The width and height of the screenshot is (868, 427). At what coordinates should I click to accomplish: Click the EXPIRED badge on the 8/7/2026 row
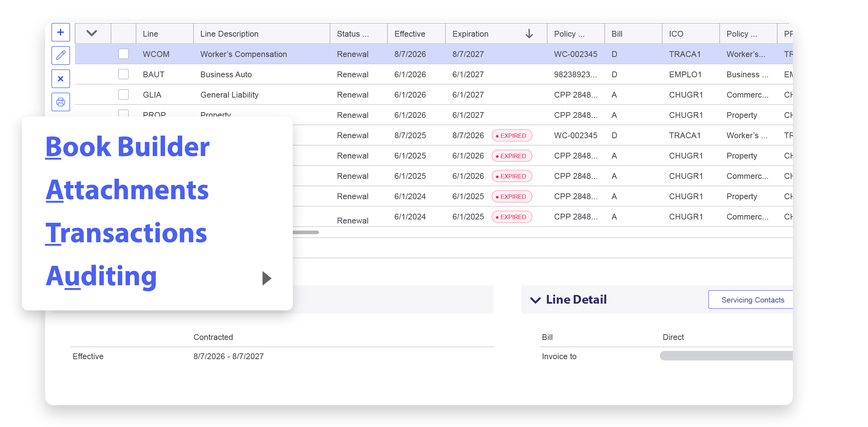512,136
